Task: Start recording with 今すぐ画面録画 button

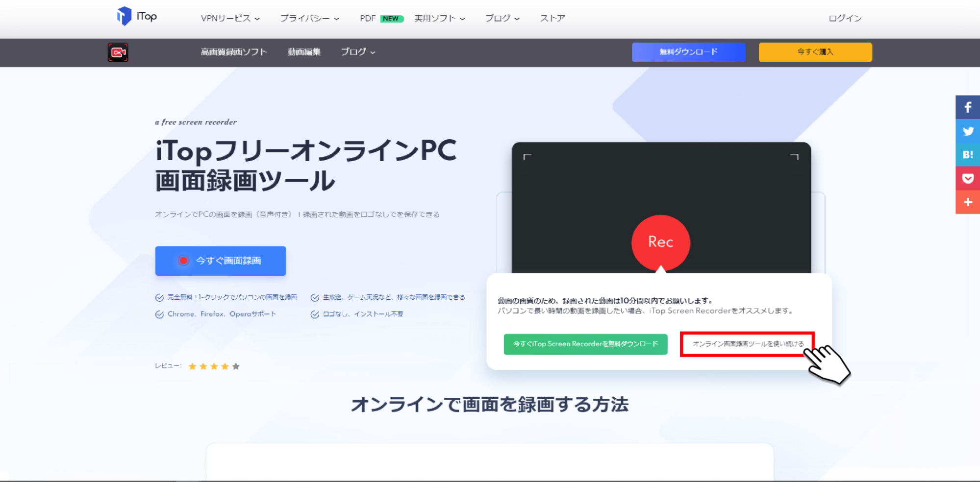Action: [x=221, y=261]
